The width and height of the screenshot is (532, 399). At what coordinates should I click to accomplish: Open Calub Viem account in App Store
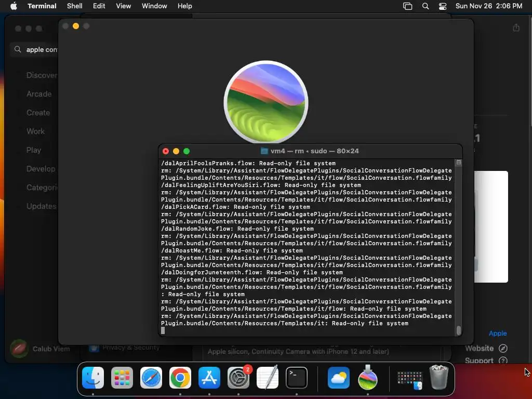(x=40, y=349)
